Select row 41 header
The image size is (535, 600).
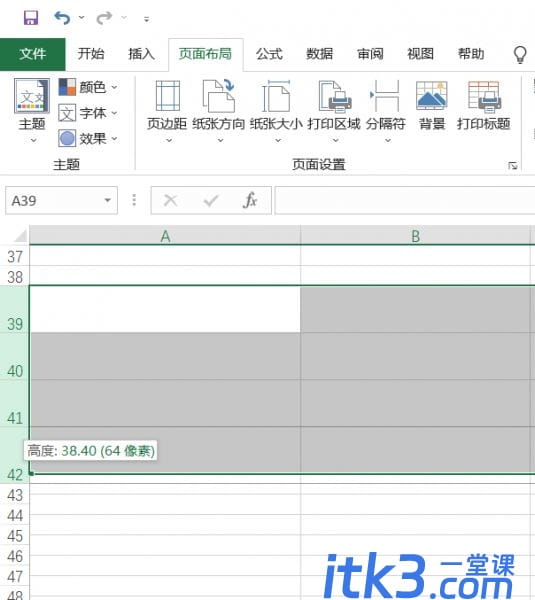[x=15, y=403]
